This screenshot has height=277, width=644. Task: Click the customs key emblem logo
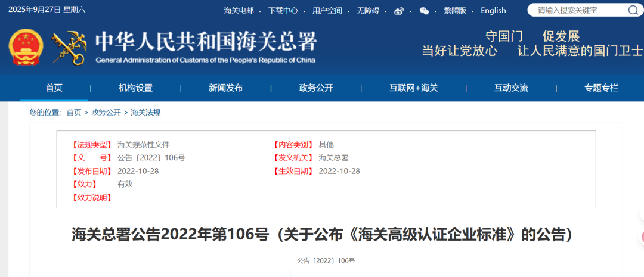tap(69, 48)
